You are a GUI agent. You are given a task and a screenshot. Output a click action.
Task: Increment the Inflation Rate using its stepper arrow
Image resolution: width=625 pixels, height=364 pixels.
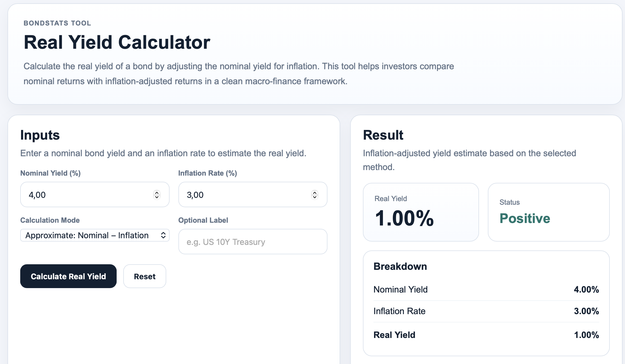tap(315, 193)
